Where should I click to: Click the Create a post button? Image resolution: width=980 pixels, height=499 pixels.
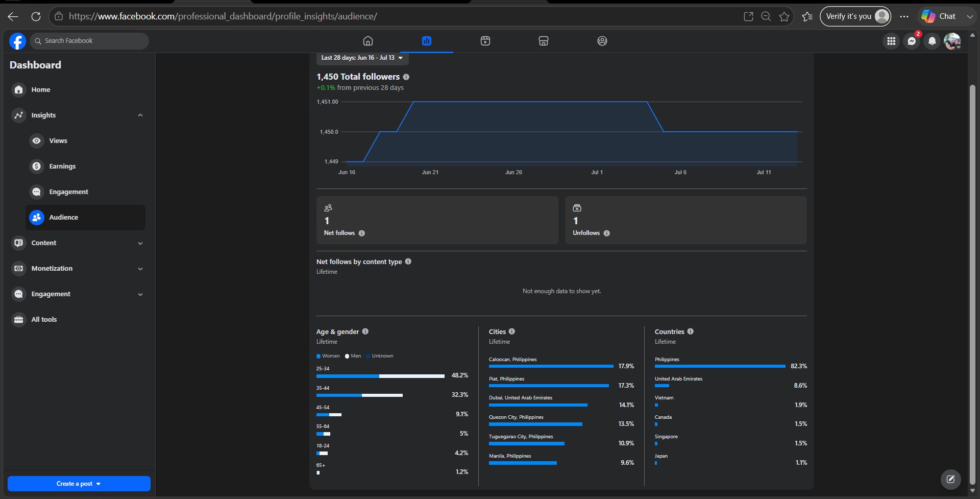tap(79, 484)
